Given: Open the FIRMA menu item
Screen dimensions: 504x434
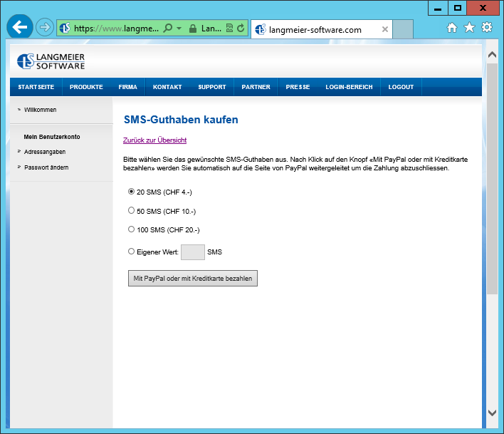Looking at the screenshot, I should pyautogui.click(x=127, y=87).
